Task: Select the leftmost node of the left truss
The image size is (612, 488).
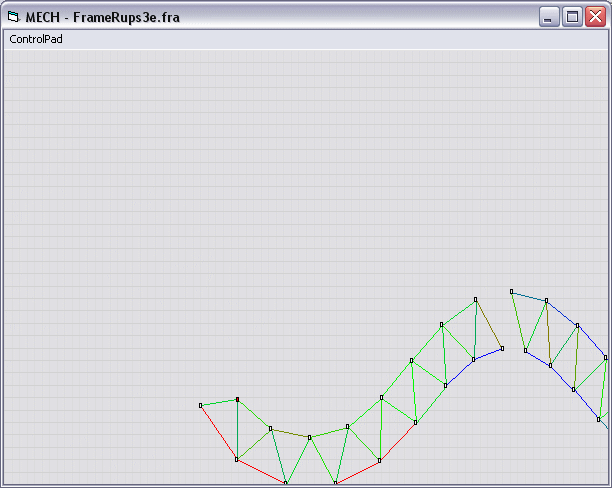Action: (201, 405)
